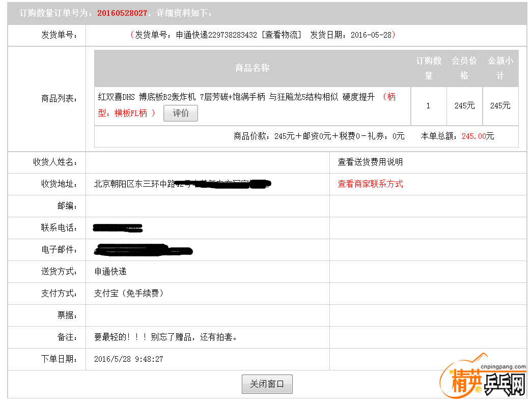Click the 评价 review button

tap(181, 113)
